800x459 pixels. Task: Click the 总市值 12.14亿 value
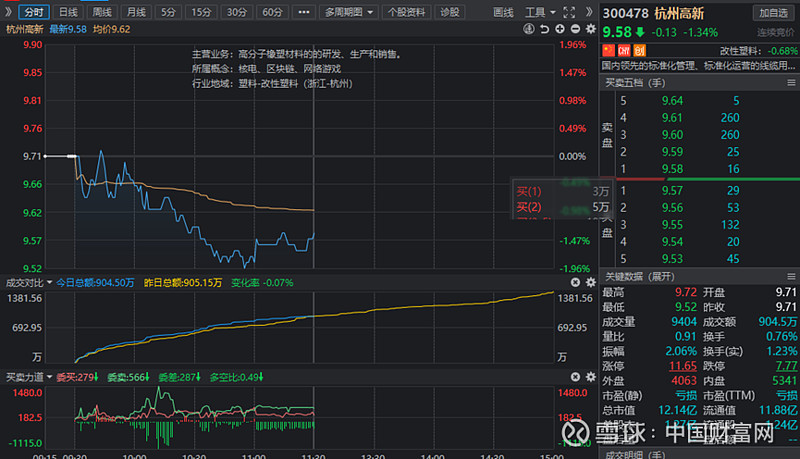click(x=678, y=411)
